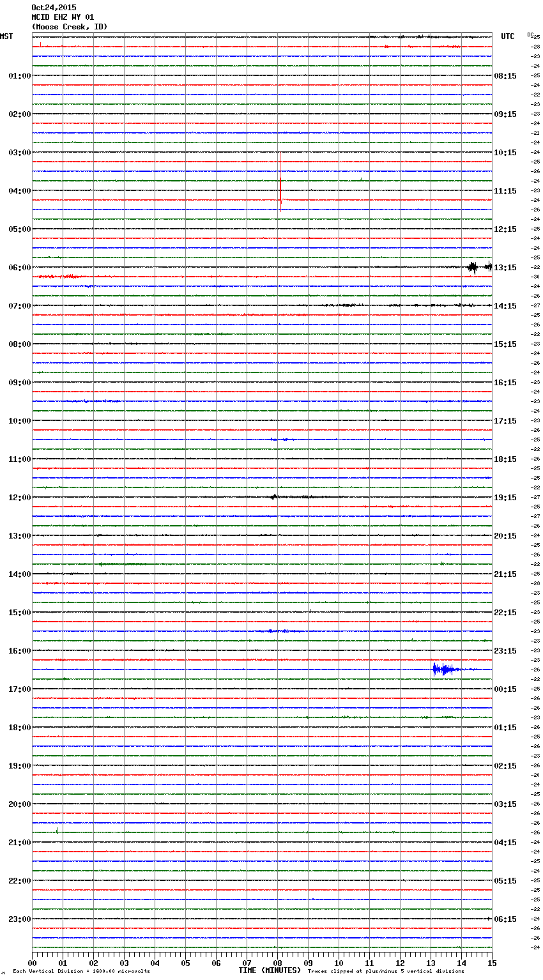The image size is (543, 980).
Task: Click the '00:15' UTC time label
Action: [x=505, y=689]
